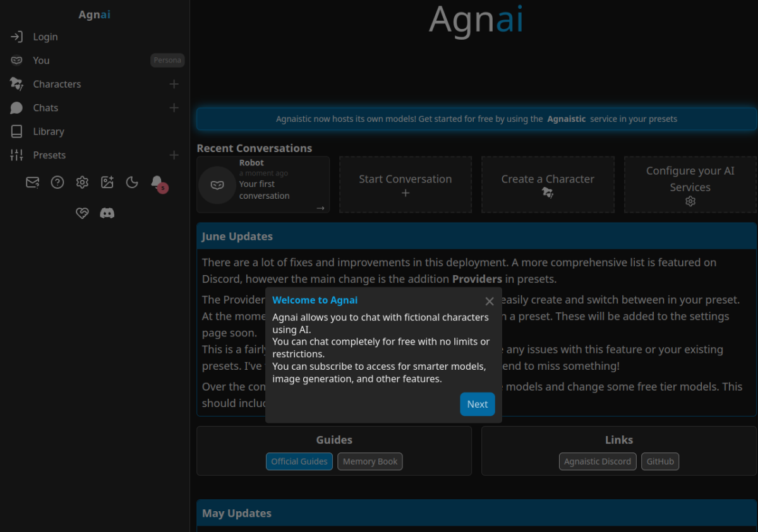Click the Create a Character card
Image resolution: width=758 pixels, height=532 pixels.
coord(548,185)
